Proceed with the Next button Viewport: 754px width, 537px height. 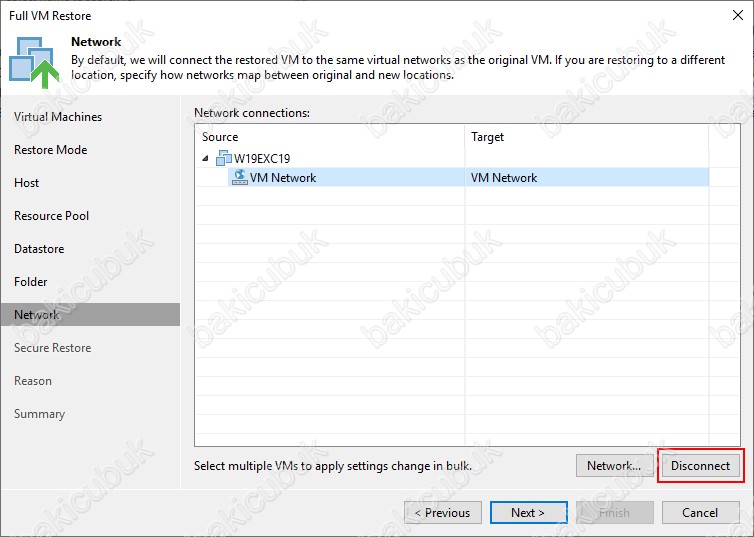point(528,512)
